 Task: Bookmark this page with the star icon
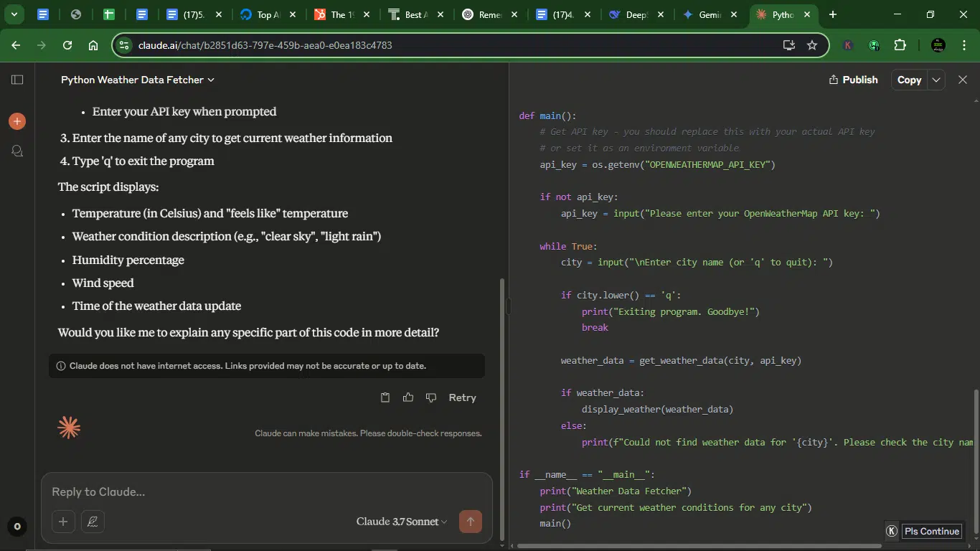[x=812, y=45]
